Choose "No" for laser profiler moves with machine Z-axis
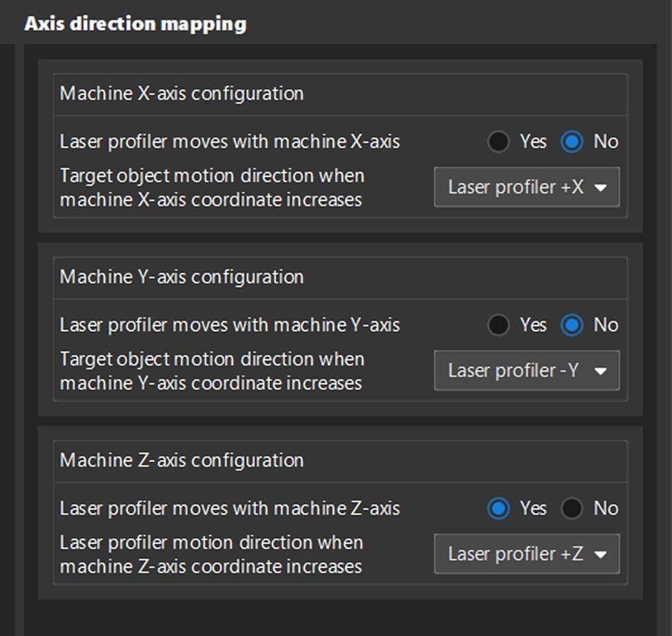This screenshot has height=636, width=672. (571, 508)
